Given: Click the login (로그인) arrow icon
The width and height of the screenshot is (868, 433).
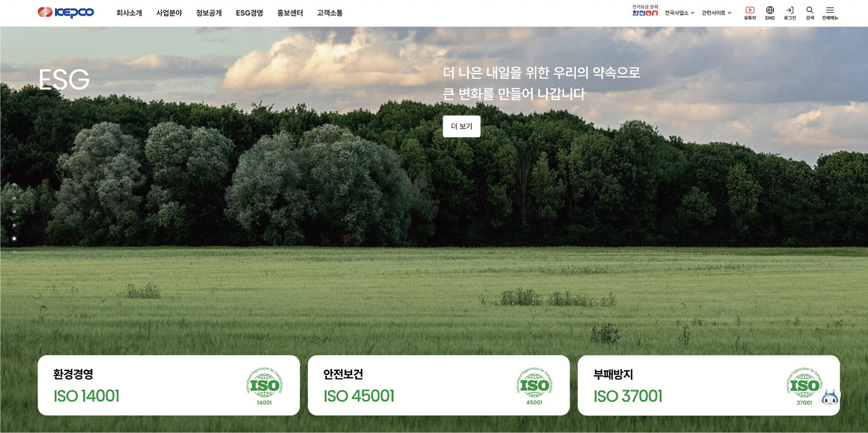Looking at the screenshot, I should [790, 13].
